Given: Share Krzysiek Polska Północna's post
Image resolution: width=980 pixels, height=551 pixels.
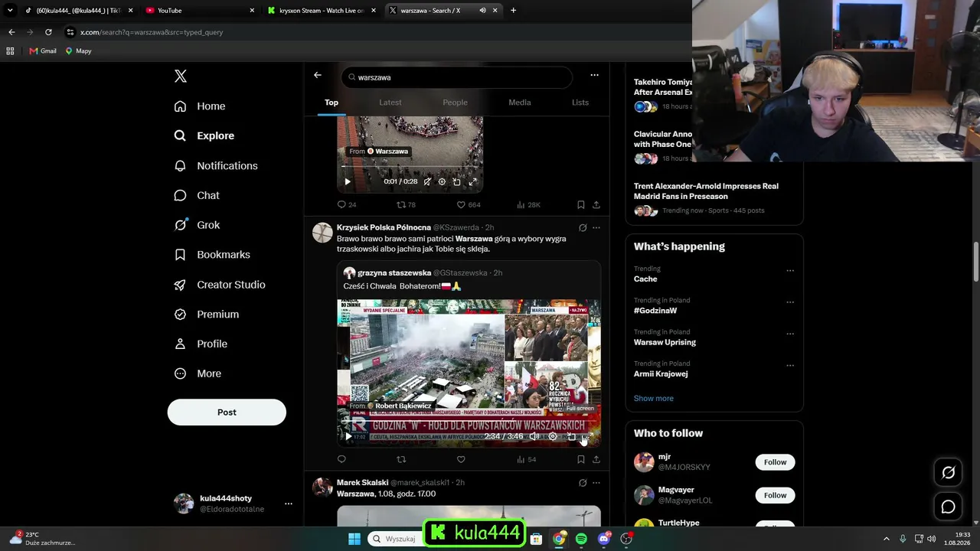Looking at the screenshot, I should pyautogui.click(x=596, y=459).
